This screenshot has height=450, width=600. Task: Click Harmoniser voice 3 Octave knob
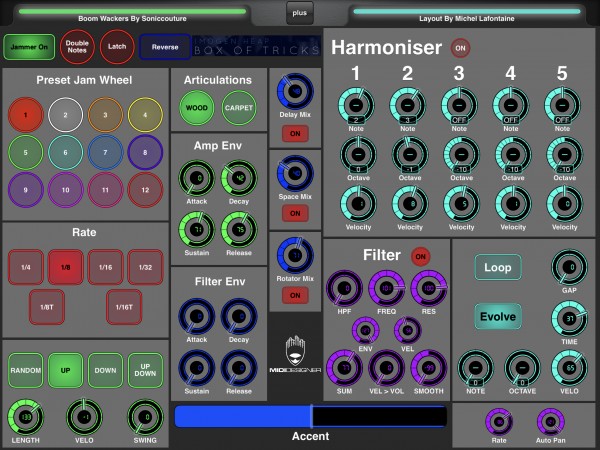[461, 155]
